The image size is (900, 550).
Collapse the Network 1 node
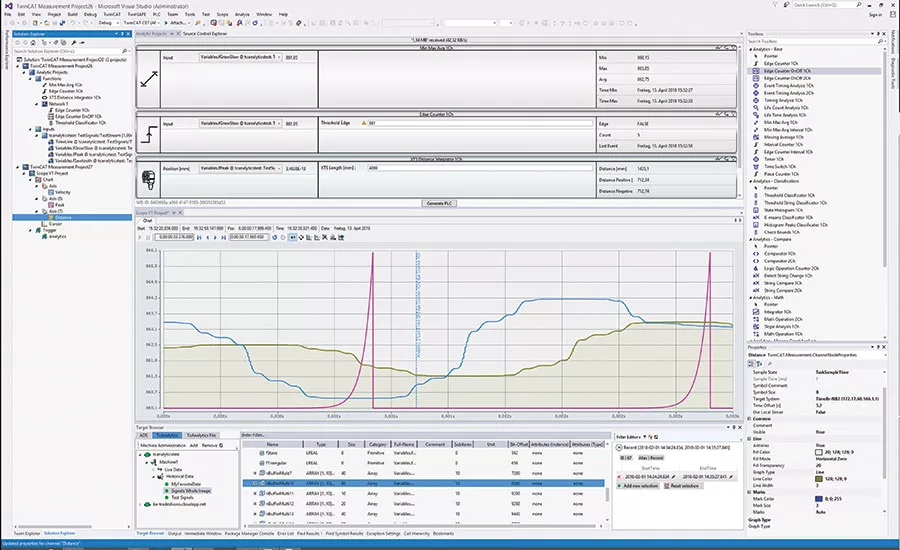37,104
